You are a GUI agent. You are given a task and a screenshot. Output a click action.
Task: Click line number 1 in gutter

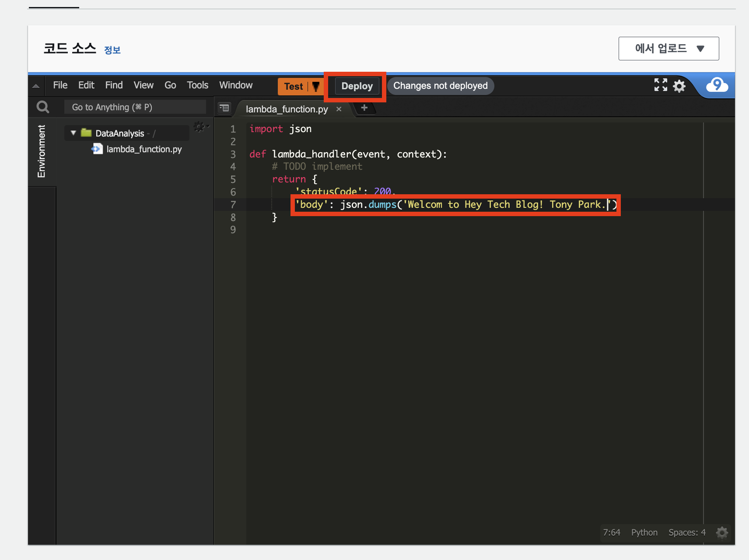(x=233, y=129)
